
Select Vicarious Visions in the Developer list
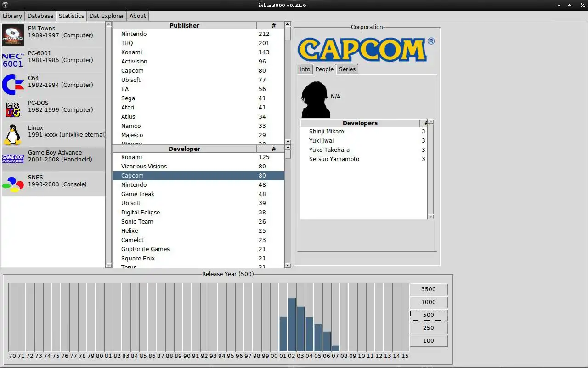coord(198,167)
